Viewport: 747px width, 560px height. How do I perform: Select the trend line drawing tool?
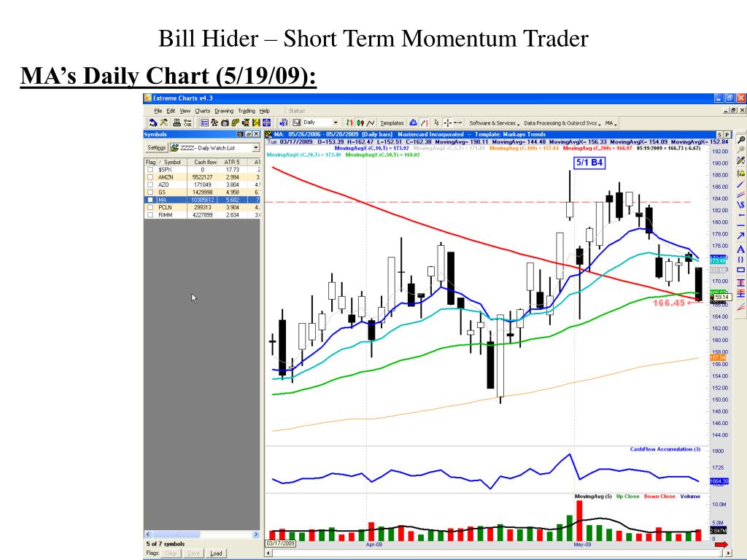click(x=741, y=184)
